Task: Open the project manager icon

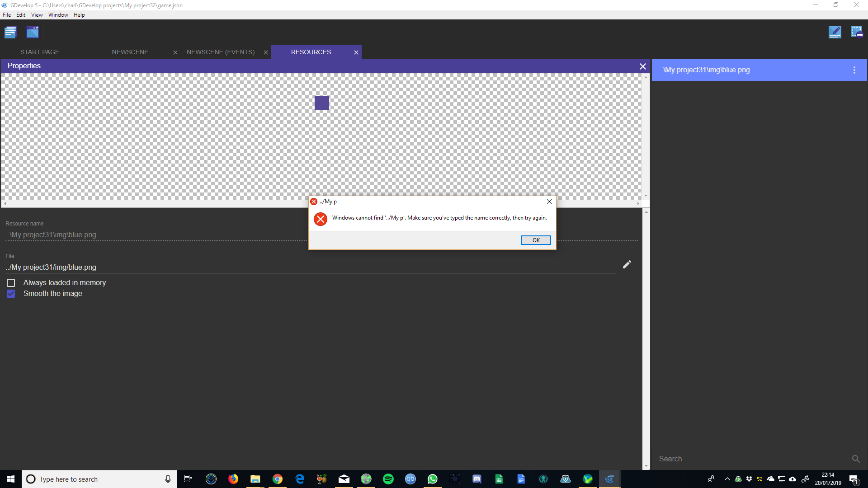Action: [10, 32]
